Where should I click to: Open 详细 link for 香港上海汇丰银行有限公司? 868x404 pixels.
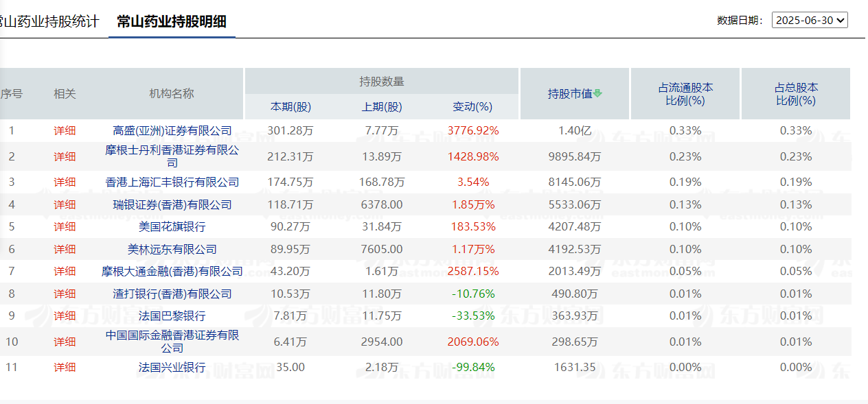(65, 182)
